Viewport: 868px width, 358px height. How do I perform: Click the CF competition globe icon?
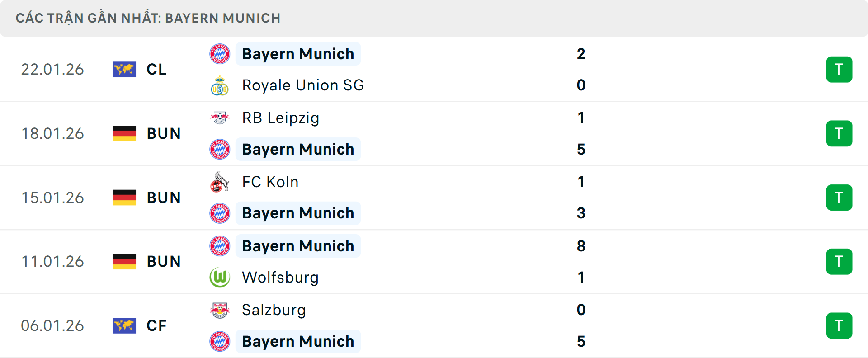[x=124, y=325]
